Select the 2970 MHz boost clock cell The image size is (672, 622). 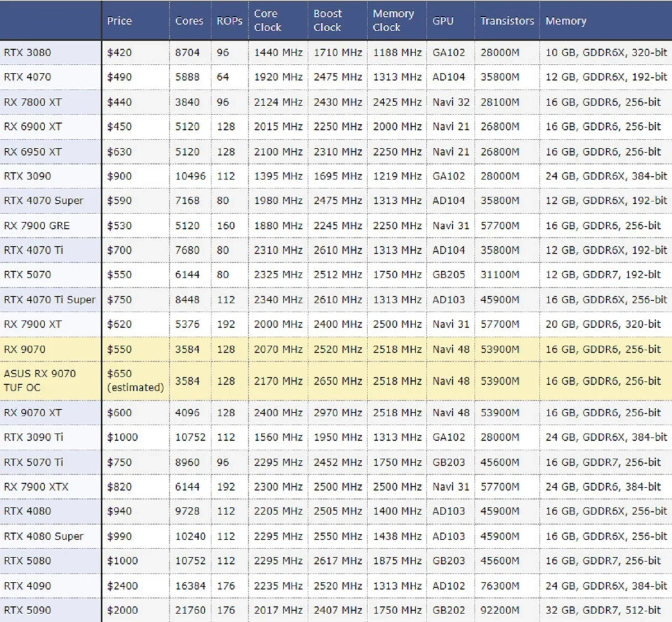click(x=337, y=413)
